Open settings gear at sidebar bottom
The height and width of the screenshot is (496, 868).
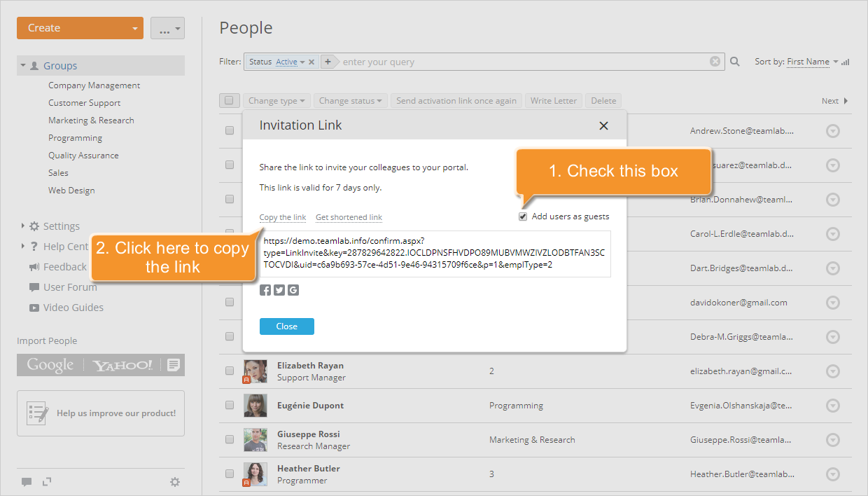click(x=175, y=482)
